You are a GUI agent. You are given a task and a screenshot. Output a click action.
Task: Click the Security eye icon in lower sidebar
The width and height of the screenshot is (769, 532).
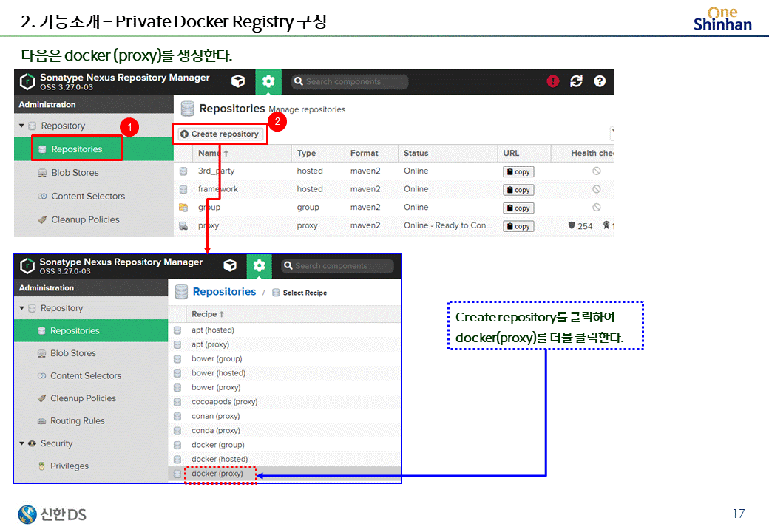point(32,443)
